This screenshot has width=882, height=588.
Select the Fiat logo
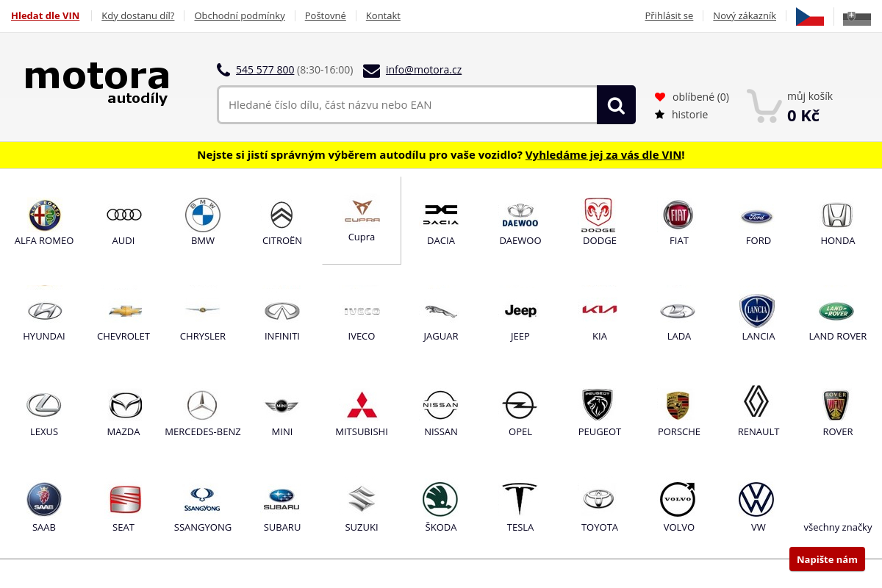click(679, 215)
